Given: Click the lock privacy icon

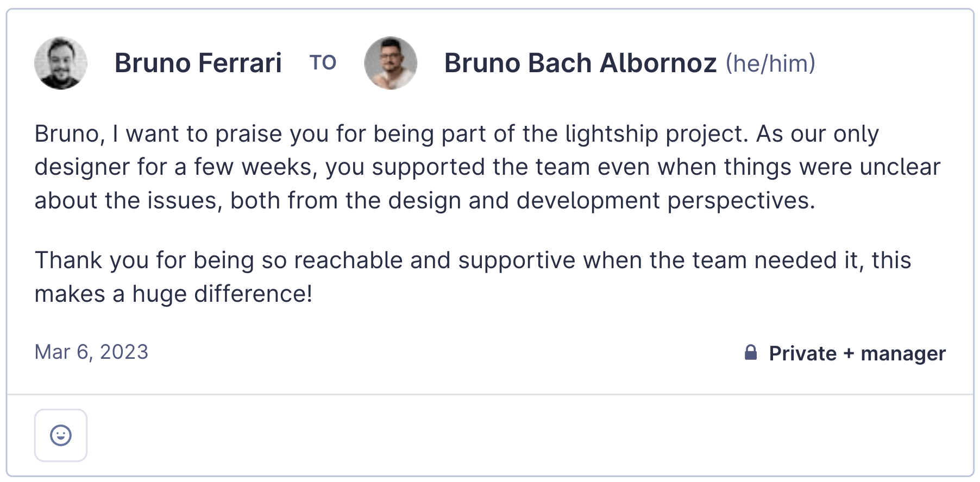Looking at the screenshot, I should pyautogui.click(x=750, y=353).
